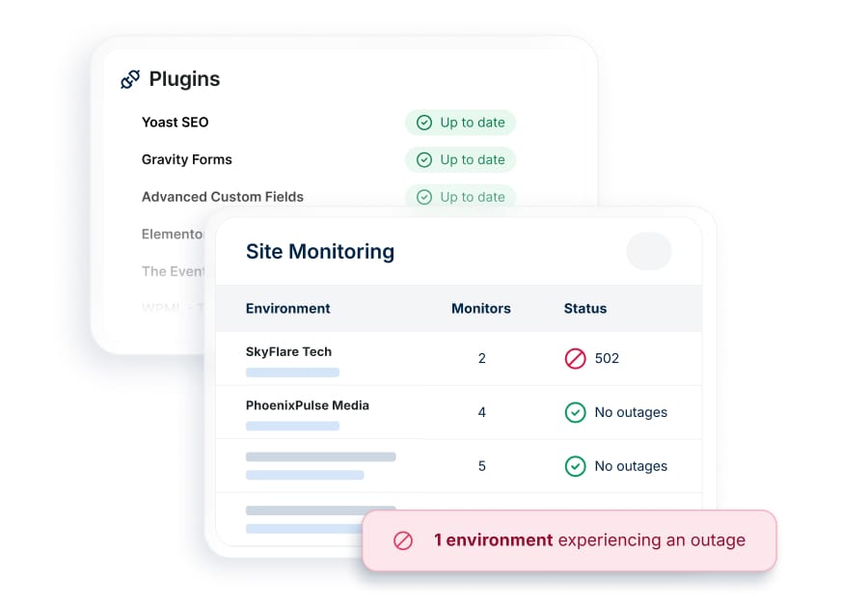Select the Monitors count for PhoenixPulse Media
The image size is (868, 608).
[x=481, y=412]
